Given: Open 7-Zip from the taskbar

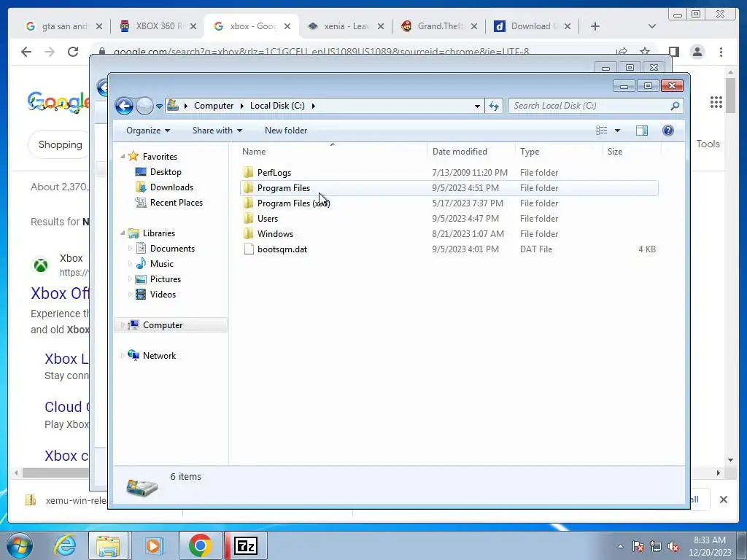Looking at the screenshot, I should pyautogui.click(x=246, y=545).
